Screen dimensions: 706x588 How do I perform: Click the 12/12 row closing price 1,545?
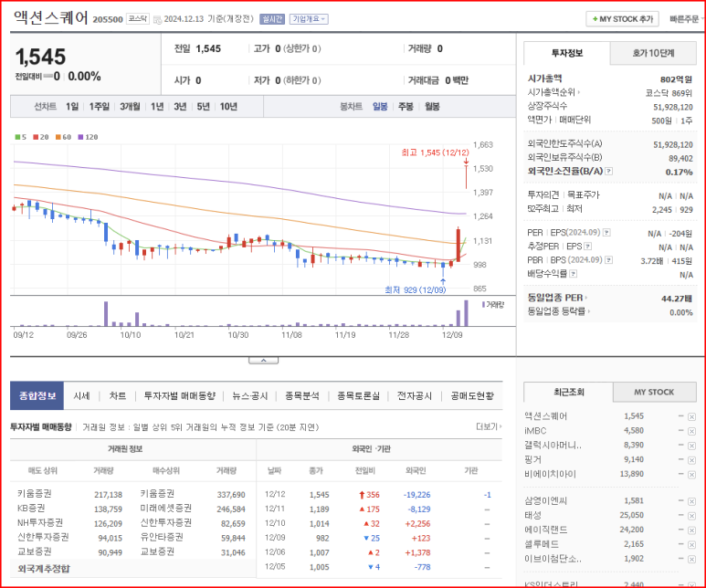coord(320,495)
